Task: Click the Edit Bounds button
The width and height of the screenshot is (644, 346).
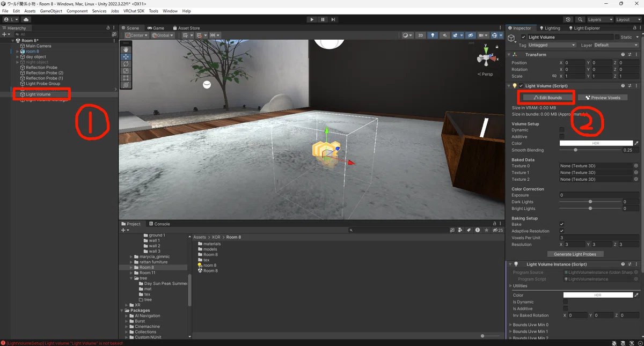Action: (547, 98)
